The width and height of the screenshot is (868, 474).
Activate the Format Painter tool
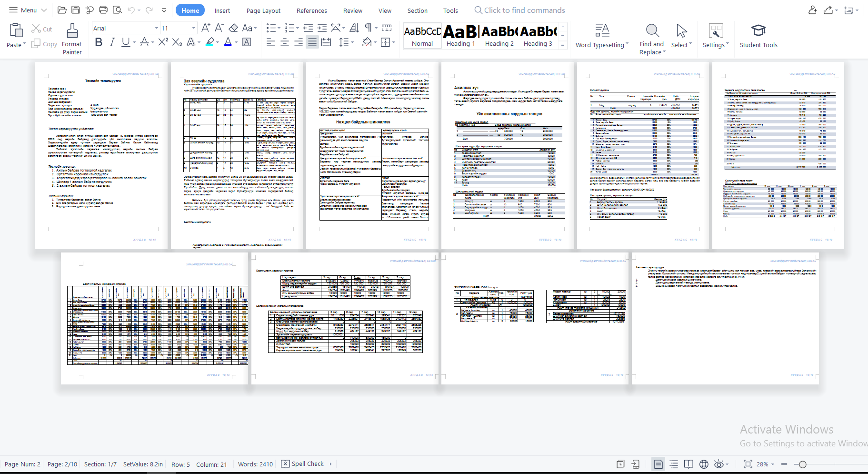pos(72,39)
